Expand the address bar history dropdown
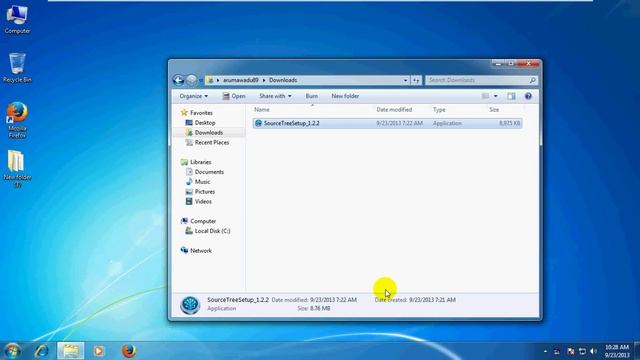Viewport: 640px width, 360px height. point(405,80)
